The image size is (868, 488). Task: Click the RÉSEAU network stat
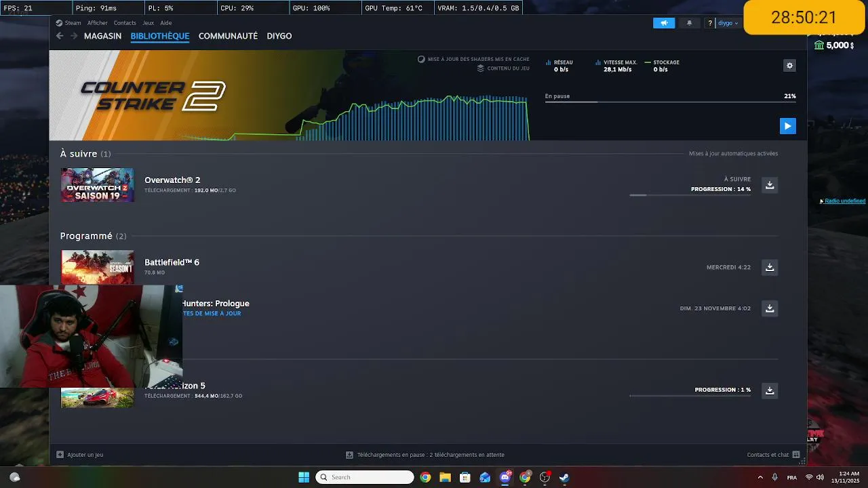click(560, 66)
